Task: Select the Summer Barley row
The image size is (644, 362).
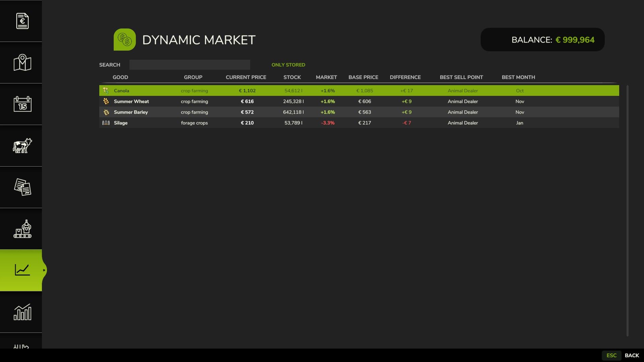Action: [x=359, y=112]
